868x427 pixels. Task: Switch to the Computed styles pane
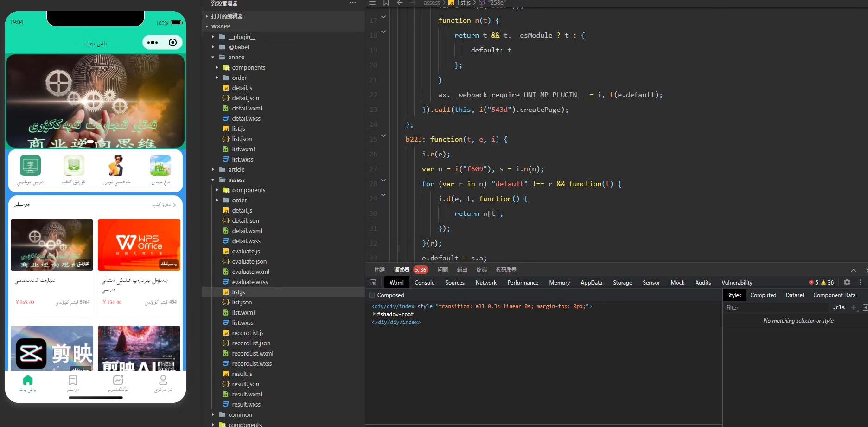point(763,295)
